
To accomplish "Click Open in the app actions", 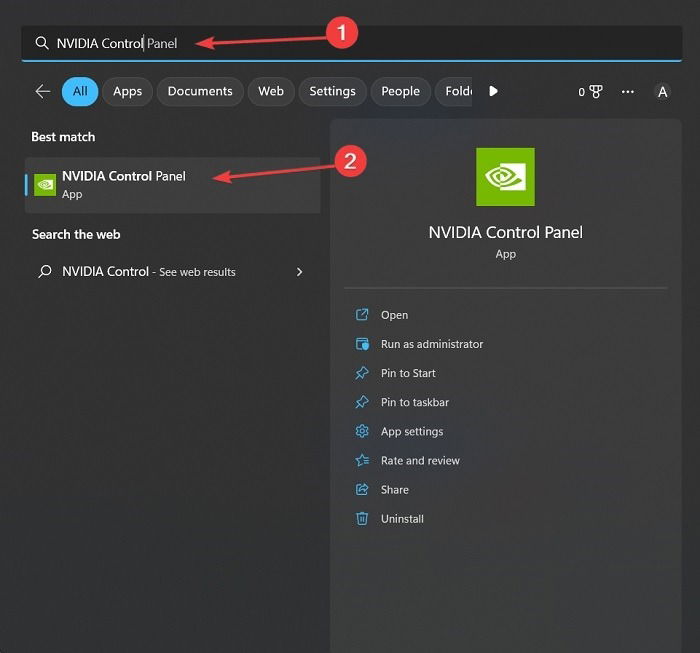I will (x=394, y=315).
